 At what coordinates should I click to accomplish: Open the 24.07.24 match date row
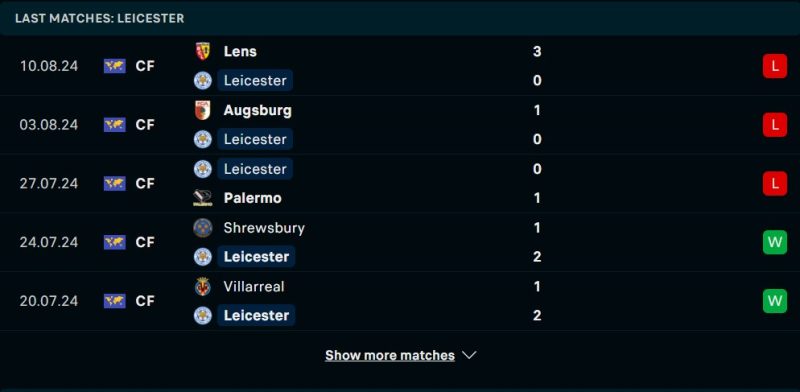click(400, 242)
